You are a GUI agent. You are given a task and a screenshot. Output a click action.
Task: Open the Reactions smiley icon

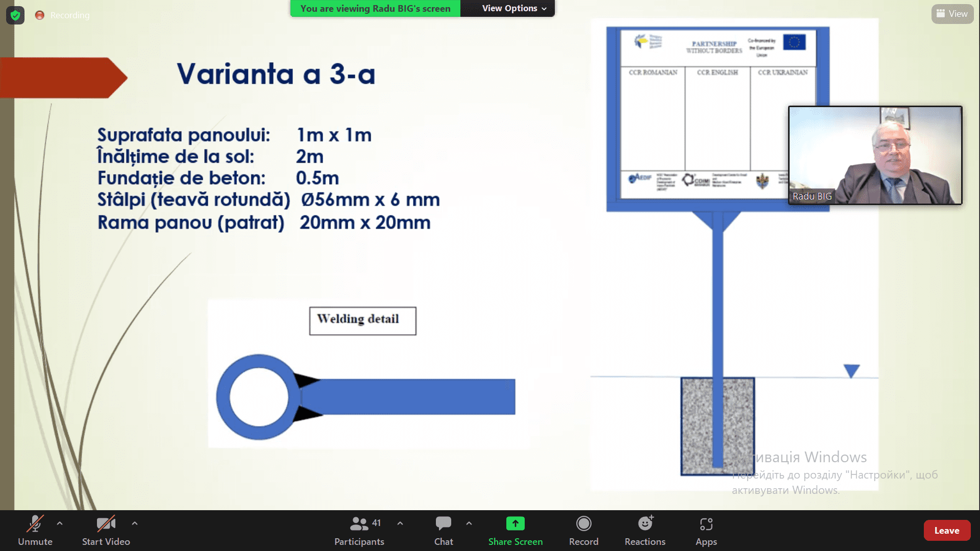tap(645, 524)
